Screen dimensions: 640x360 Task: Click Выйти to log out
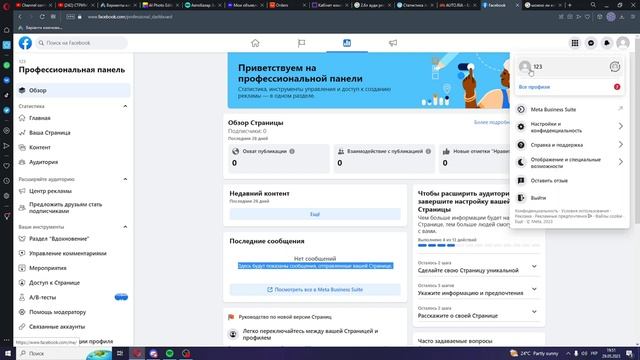point(569,198)
